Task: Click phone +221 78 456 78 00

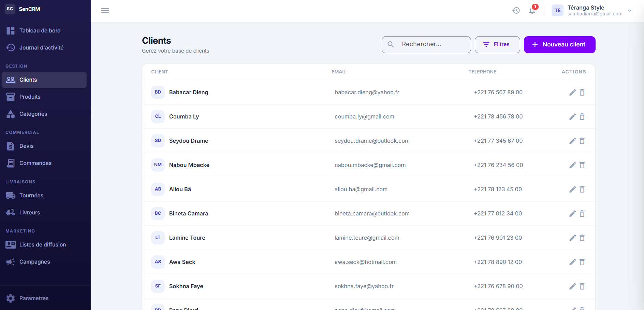Action: [498, 117]
